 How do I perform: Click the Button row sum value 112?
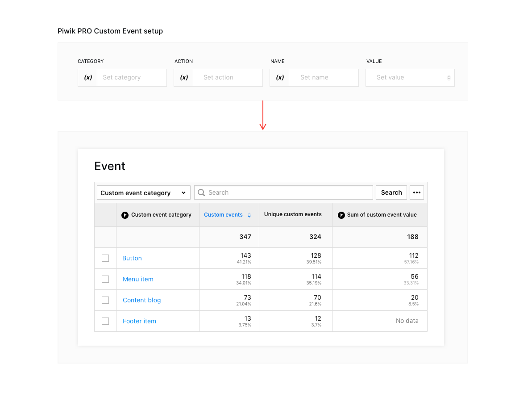(414, 255)
